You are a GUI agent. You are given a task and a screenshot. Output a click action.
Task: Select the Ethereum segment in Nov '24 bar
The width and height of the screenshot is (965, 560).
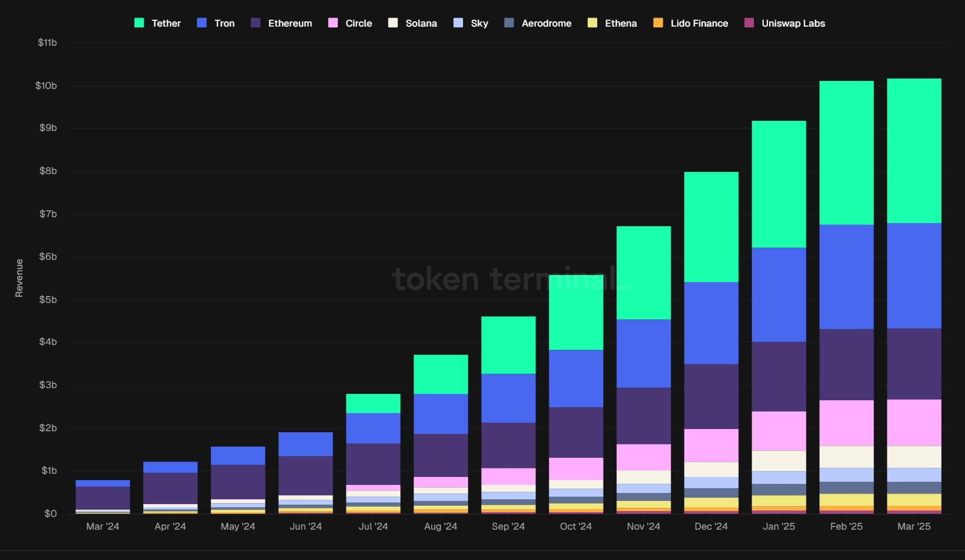pyautogui.click(x=644, y=416)
